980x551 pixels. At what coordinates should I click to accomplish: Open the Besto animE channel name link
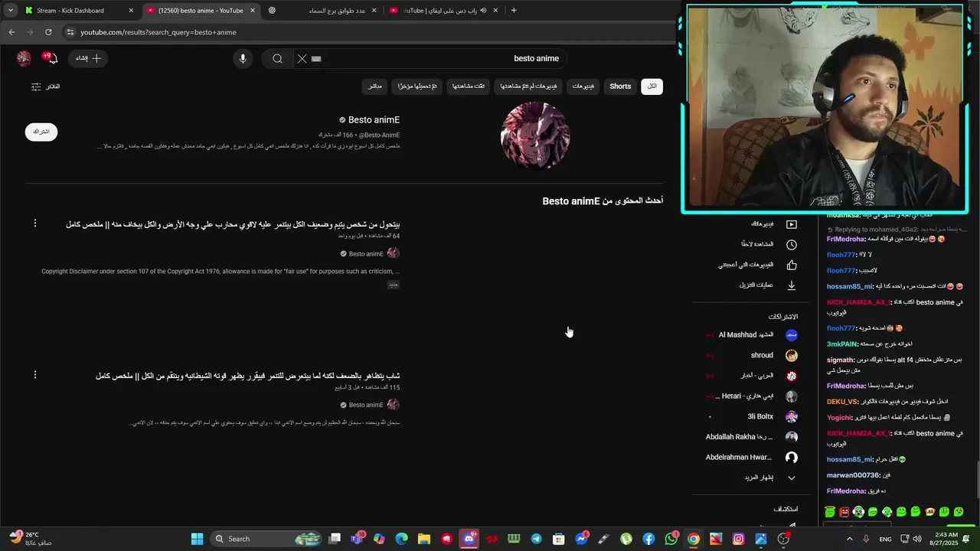(374, 120)
